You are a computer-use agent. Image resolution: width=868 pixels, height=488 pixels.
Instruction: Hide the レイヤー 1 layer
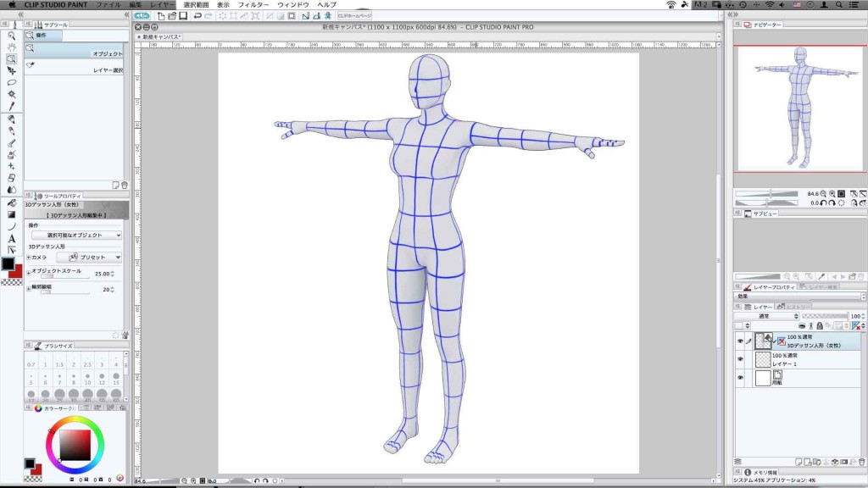(x=740, y=358)
